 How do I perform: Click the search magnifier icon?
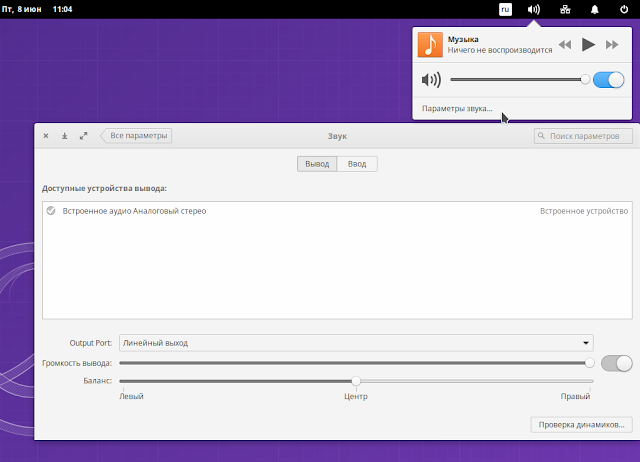pyautogui.click(x=541, y=135)
